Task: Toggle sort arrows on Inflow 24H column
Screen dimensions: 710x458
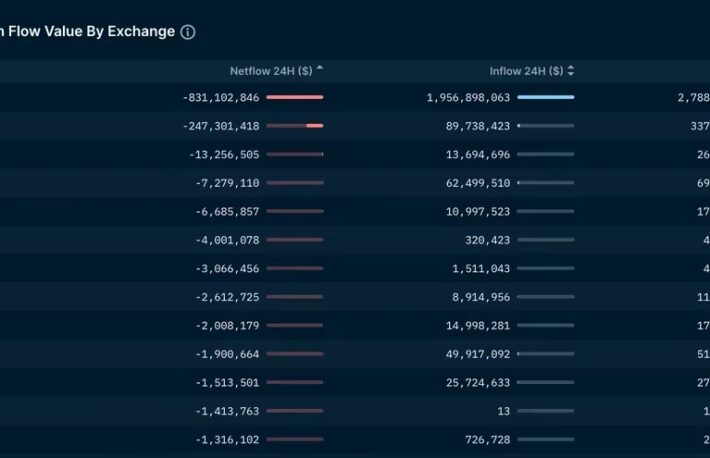Action: coord(571,71)
